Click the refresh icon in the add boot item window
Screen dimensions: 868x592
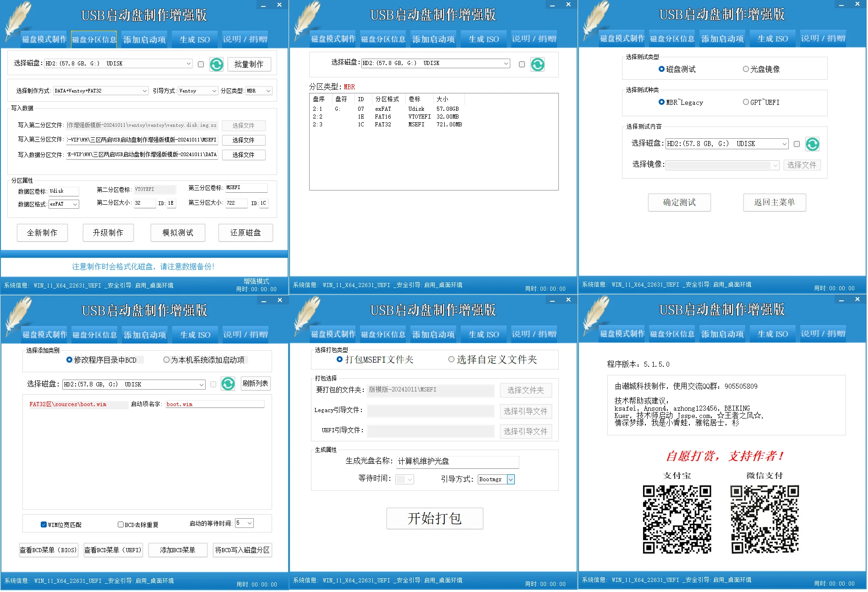click(x=228, y=384)
